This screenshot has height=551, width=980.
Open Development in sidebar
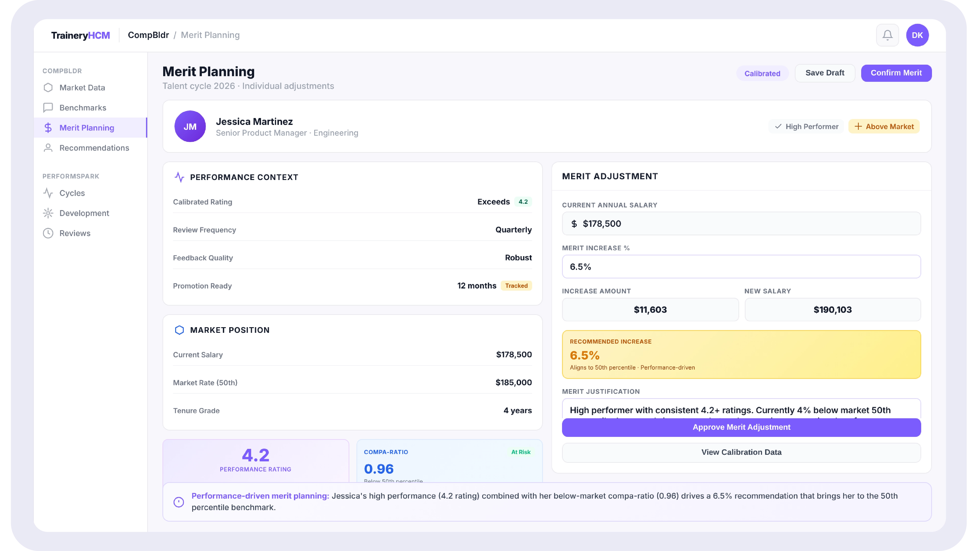[x=90, y=213]
